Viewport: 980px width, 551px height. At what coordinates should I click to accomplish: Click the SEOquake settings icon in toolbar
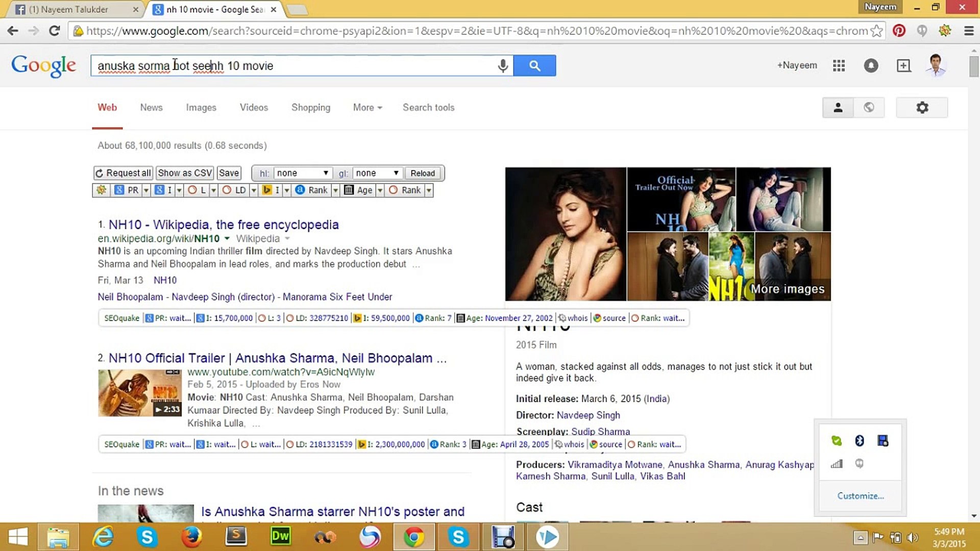[x=101, y=190]
